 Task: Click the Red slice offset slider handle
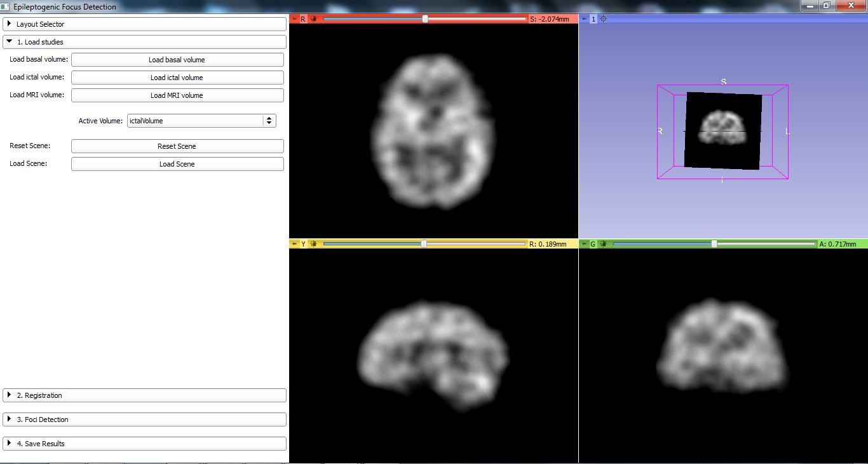[x=425, y=19]
